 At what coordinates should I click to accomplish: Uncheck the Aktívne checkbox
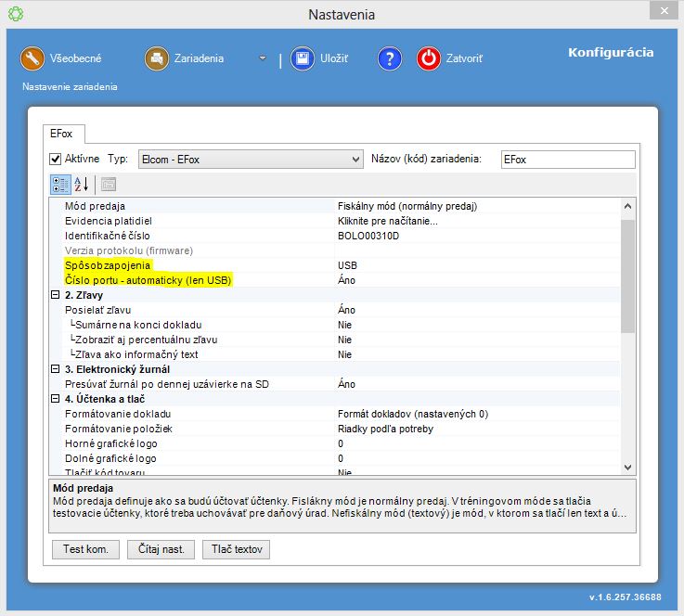click(56, 160)
